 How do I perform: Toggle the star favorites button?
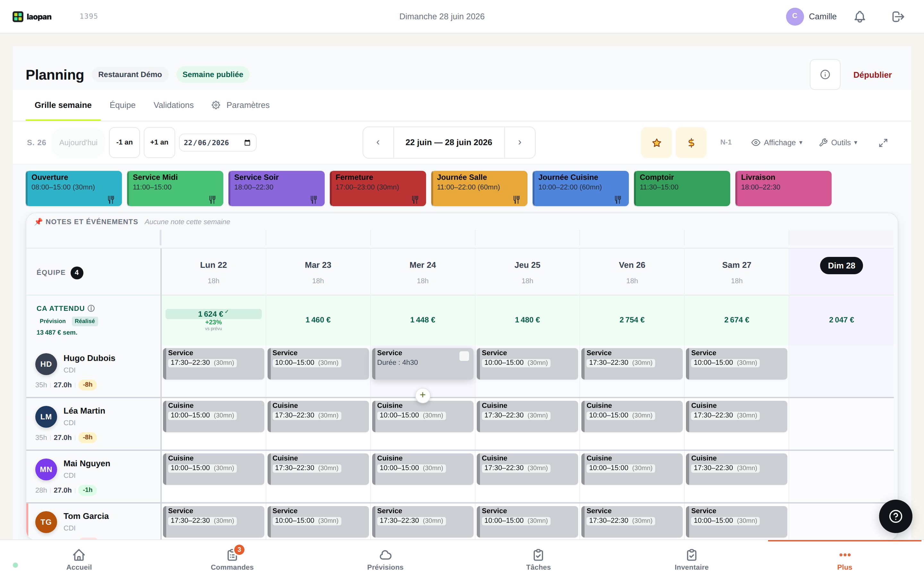click(656, 143)
